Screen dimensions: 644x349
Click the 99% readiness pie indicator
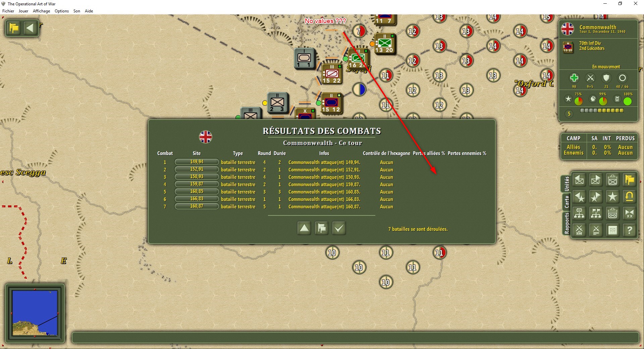tap(603, 101)
